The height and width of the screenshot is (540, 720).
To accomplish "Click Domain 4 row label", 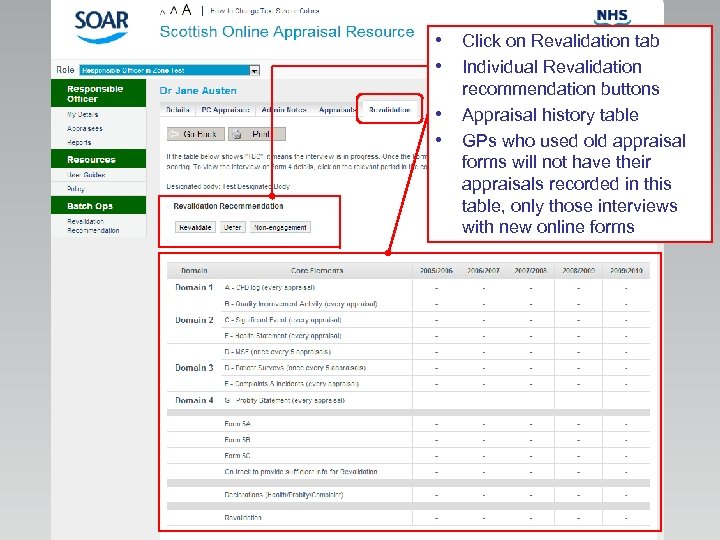I will [x=194, y=400].
